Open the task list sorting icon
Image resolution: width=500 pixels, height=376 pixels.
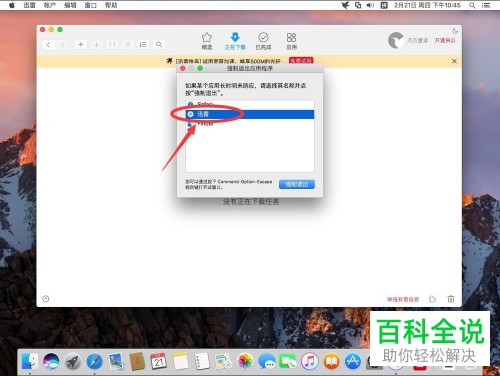pyautogui.click(x=143, y=44)
